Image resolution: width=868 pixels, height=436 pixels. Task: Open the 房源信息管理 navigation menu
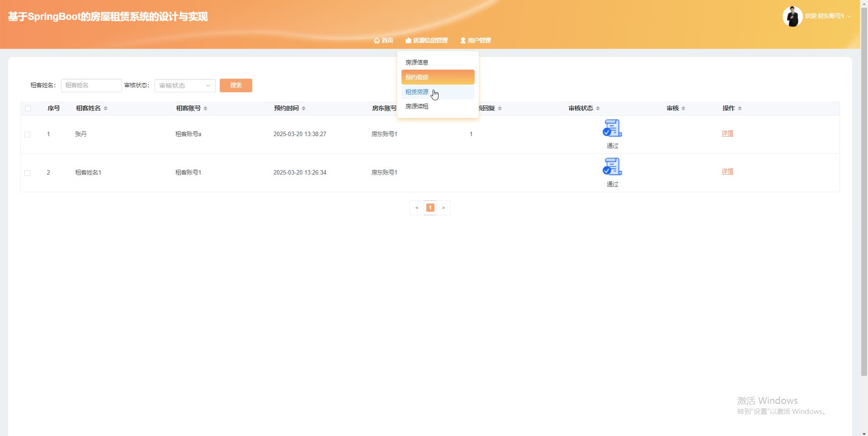pos(426,40)
